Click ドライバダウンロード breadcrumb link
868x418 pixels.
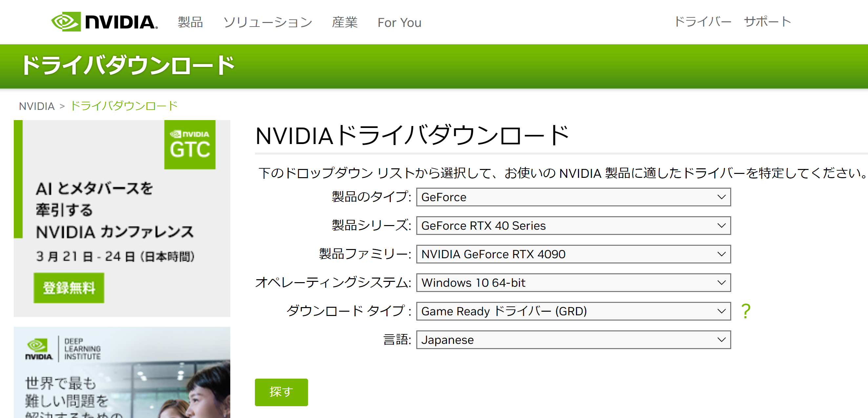pyautogui.click(x=124, y=106)
